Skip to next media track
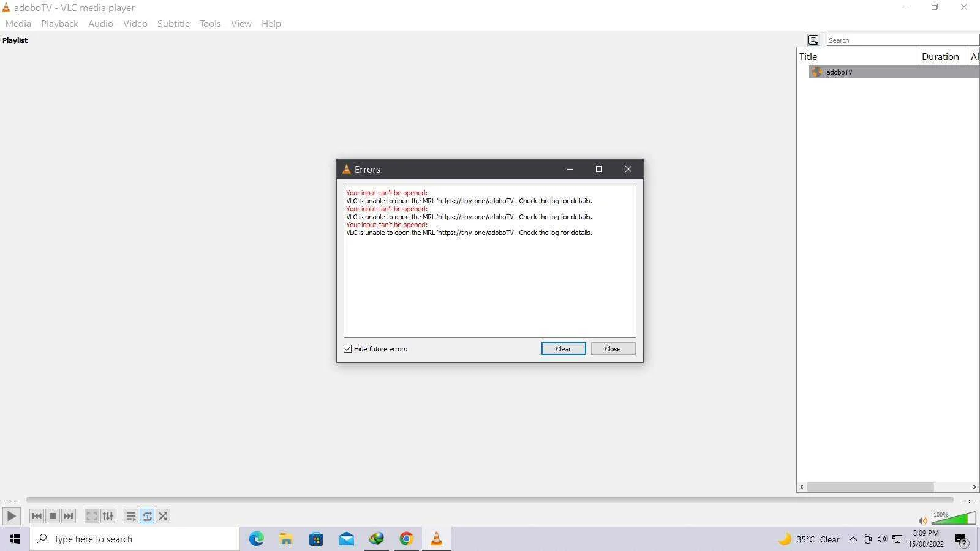 click(69, 516)
